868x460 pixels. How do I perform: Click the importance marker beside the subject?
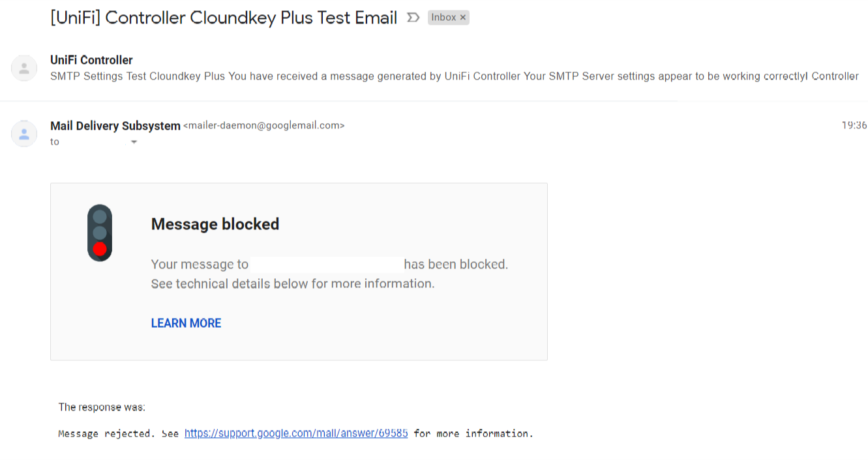point(413,18)
